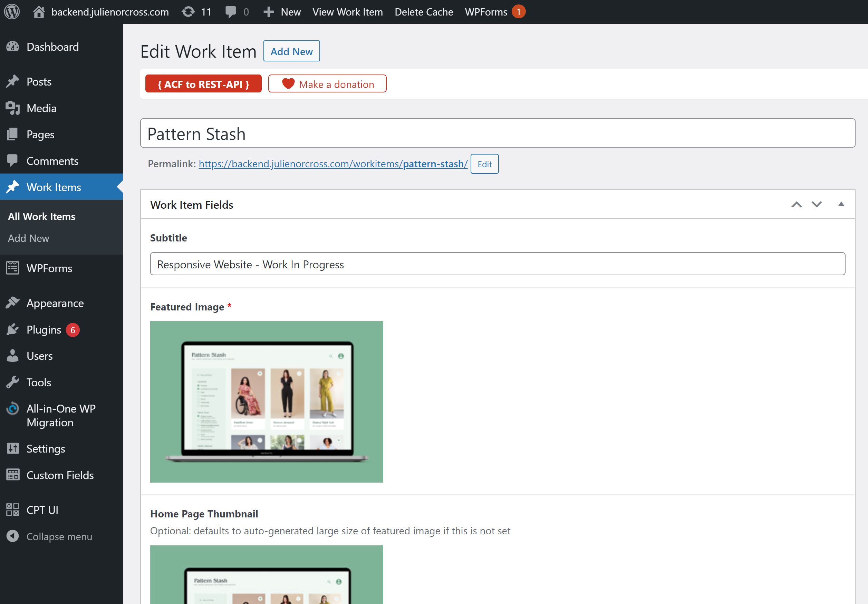Click into the Subtitle text field
868x604 pixels.
pos(497,264)
